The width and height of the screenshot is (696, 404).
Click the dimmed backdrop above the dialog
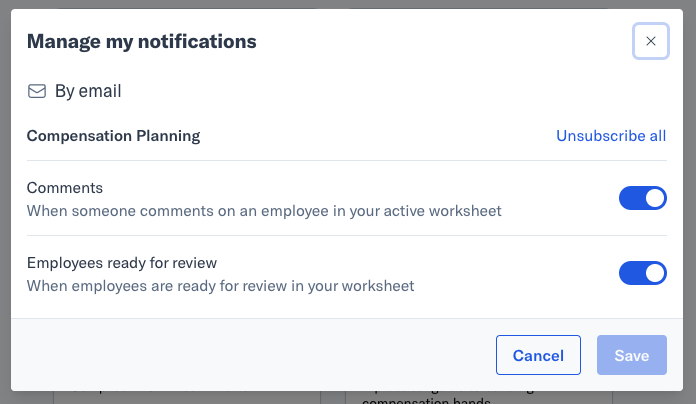coord(348,4)
